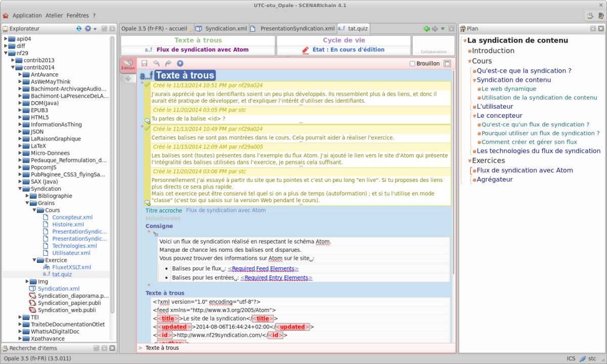The image size is (607, 364).
Task: Click the Plan panel icon
Action: [x=463, y=29]
